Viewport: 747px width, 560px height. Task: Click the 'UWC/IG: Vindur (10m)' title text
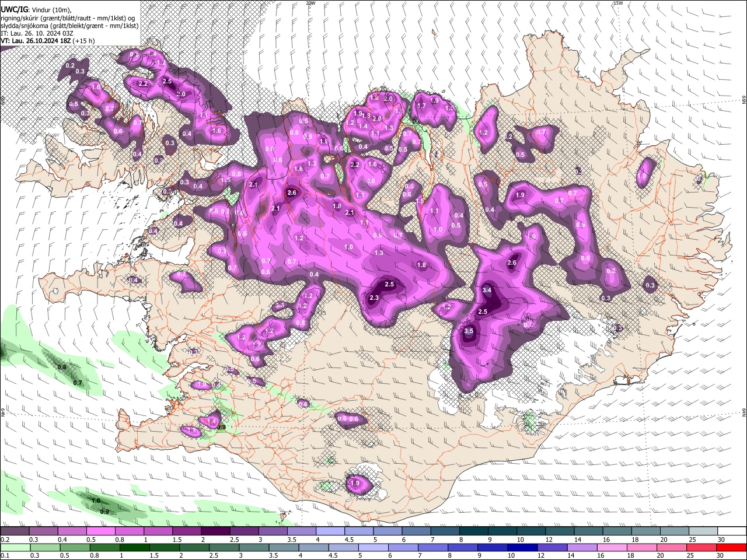(36, 9)
